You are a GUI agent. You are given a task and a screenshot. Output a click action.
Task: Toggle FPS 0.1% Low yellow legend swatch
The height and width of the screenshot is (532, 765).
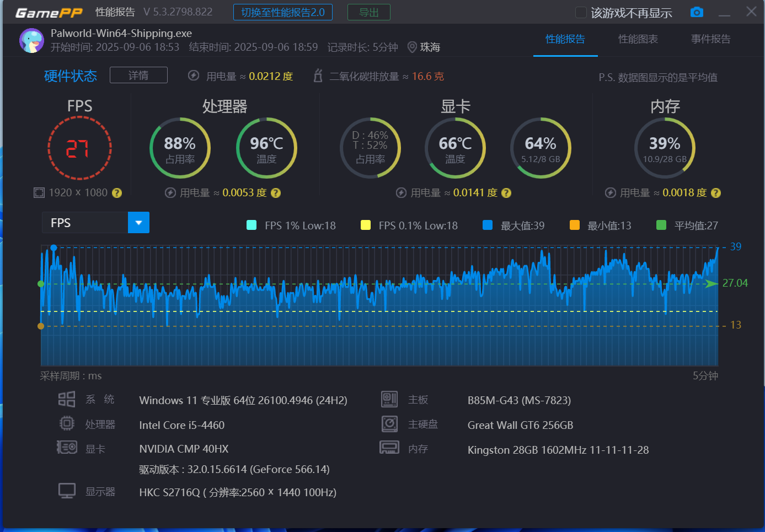pos(365,225)
